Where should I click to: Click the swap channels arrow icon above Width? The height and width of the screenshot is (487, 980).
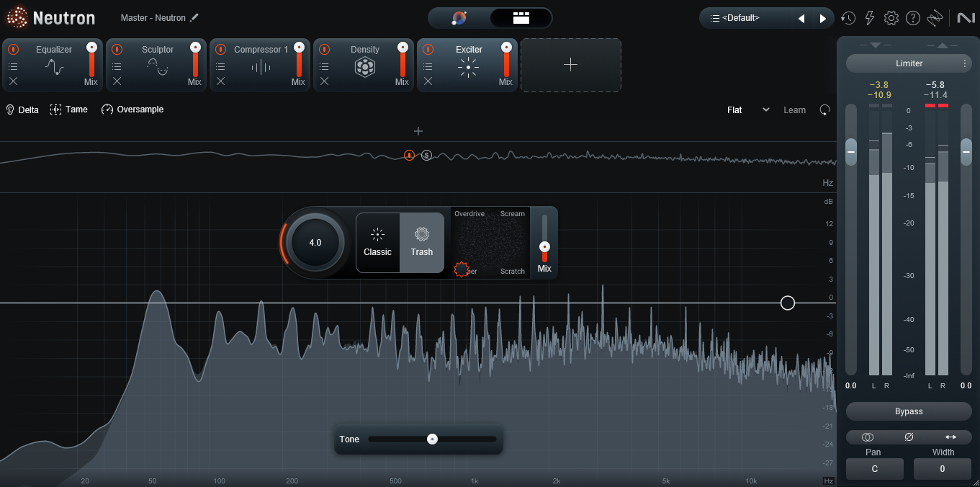point(950,437)
